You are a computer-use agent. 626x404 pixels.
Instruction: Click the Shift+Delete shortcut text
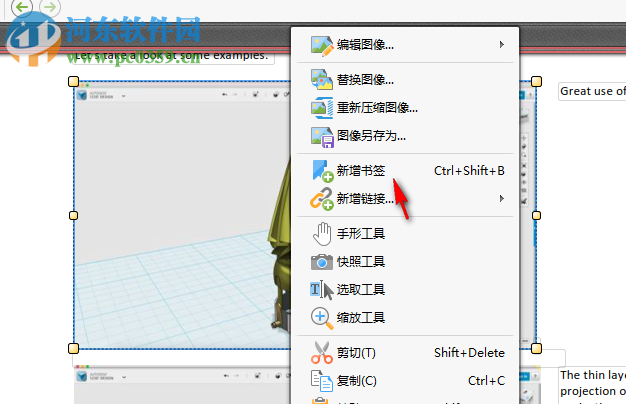pos(469,353)
